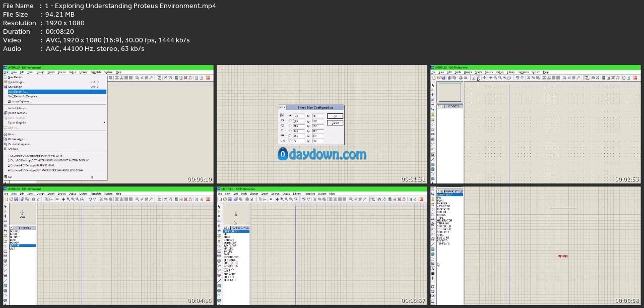This screenshot has height=308, width=644.
Task: Select the User sheet size radio button
Action: pos(289,141)
